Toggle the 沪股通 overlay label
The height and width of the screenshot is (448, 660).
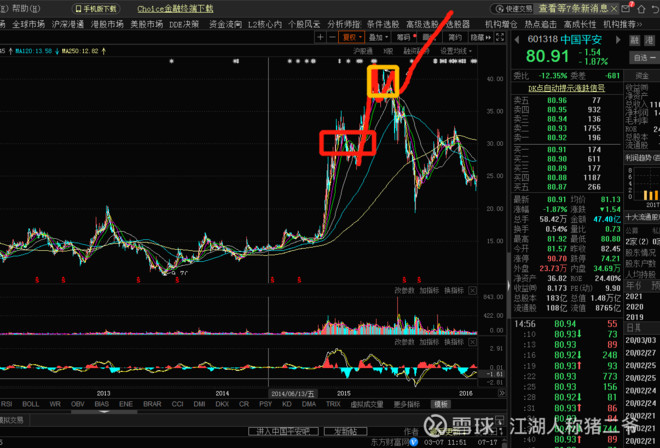(363, 51)
